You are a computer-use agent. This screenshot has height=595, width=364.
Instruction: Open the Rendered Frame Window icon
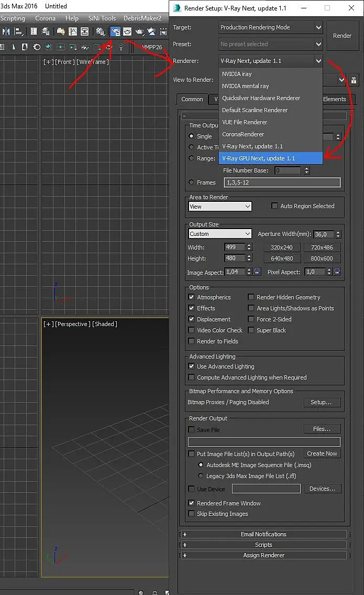click(x=127, y=31)
